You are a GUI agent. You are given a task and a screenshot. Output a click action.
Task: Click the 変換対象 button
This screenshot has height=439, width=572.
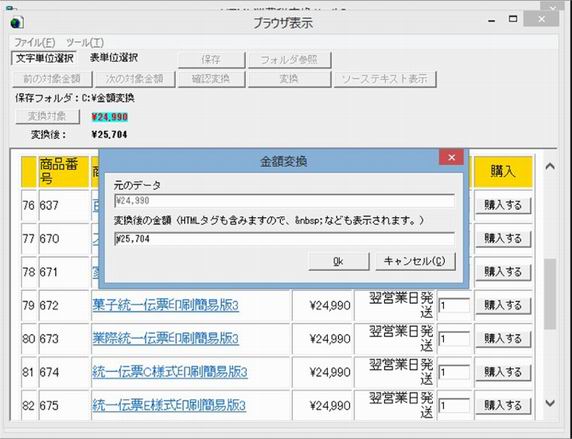tap(47, 116)
